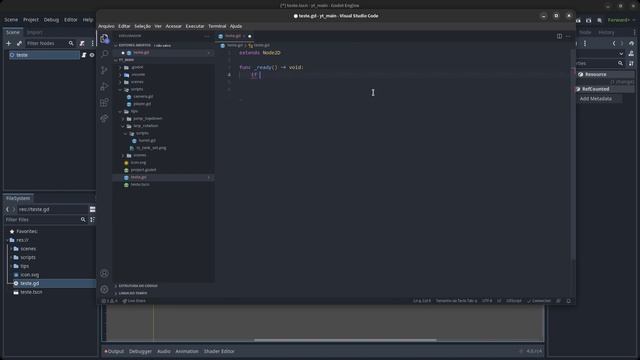Expand the scripts folder in Godot FileSystem
Viewport: 640px width, 360px height.
11,258
